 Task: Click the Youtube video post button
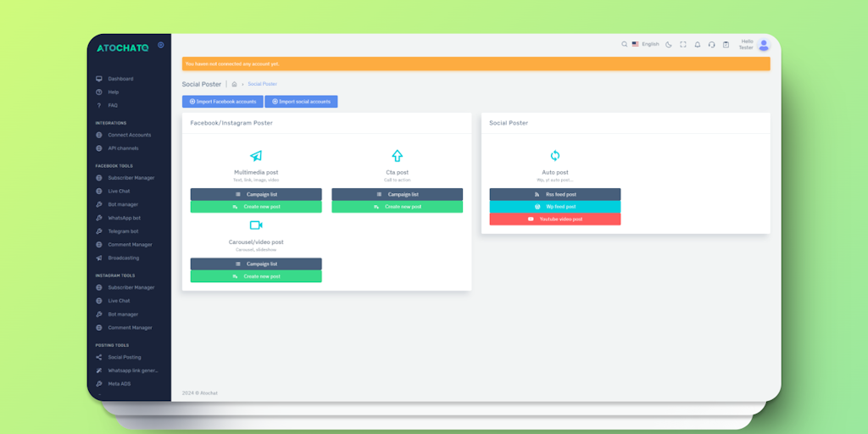point(554,220)
